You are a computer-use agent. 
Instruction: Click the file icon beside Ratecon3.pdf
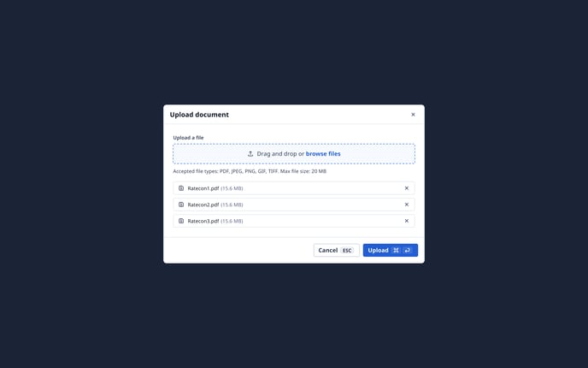click(x=181, y=221)
